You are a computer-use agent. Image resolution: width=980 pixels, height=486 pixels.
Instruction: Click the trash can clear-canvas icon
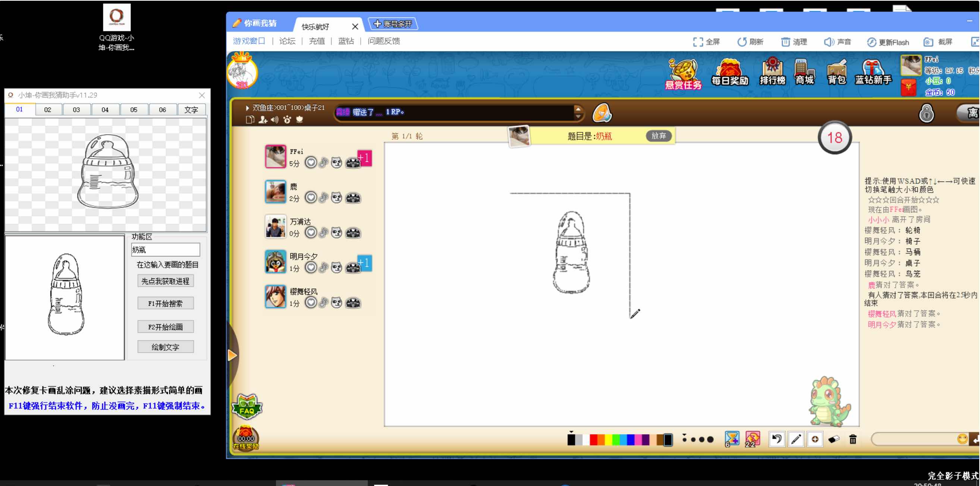point(853,439)
